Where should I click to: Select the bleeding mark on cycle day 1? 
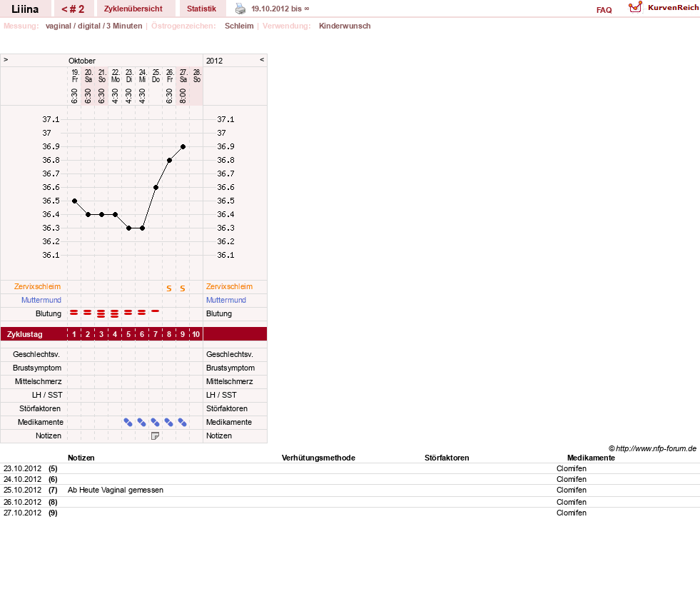(x=74, y=313)
